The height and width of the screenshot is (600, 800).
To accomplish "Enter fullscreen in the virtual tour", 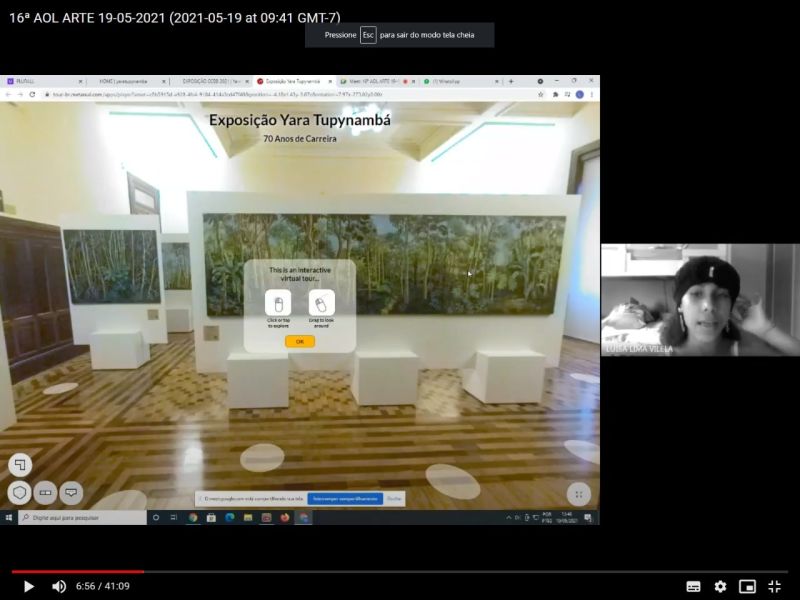I will tap(579, 494).
